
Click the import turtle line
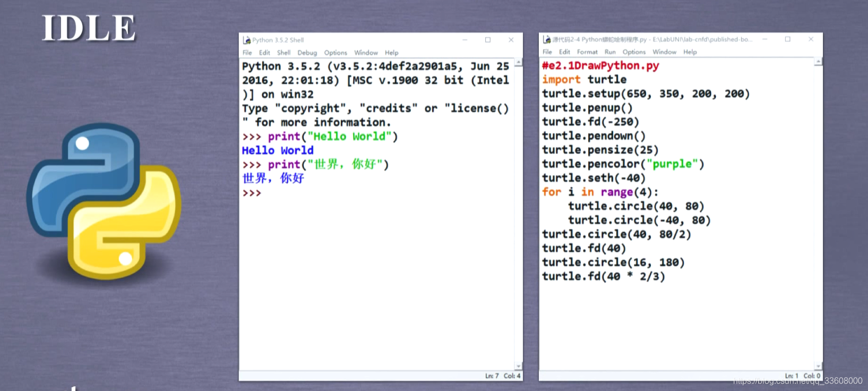584,80
